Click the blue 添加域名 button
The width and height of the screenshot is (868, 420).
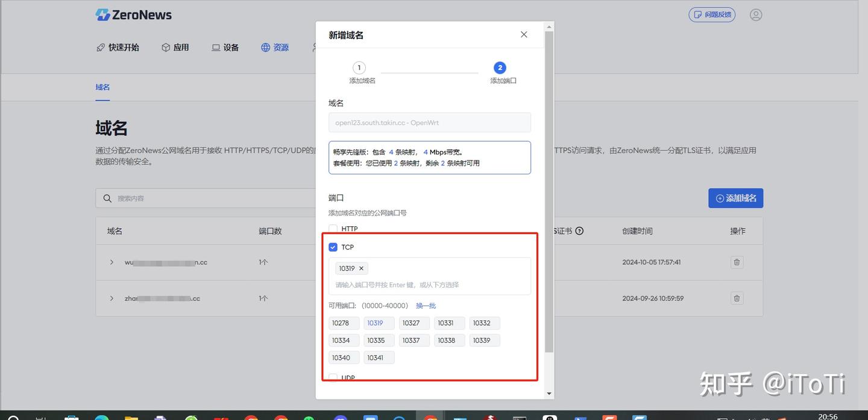pyautogui.click(x=735, y=198)
